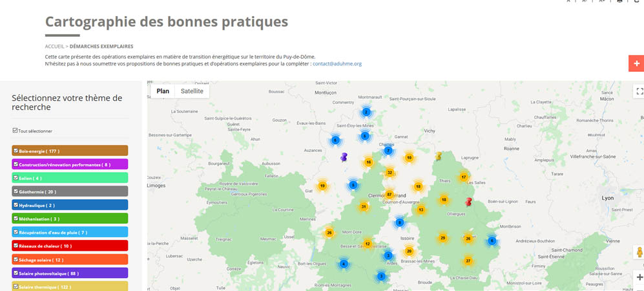Click the red pin marker
This screenshot has height=291, width=644.
(x=468, y=202)
